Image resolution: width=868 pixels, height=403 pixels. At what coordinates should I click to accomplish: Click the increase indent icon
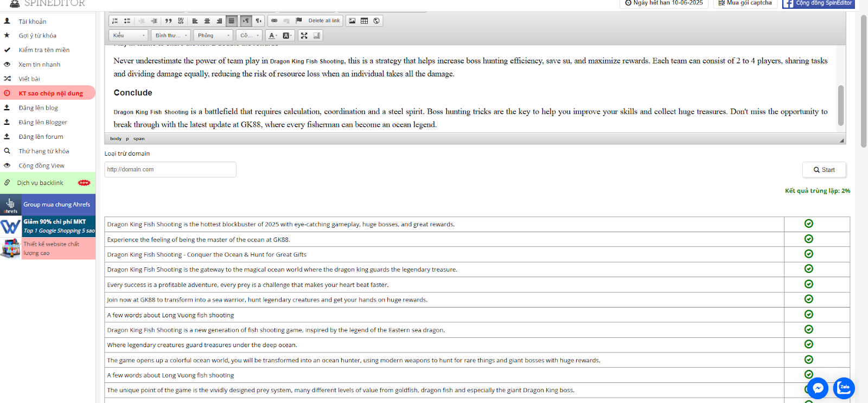point(154,21)
